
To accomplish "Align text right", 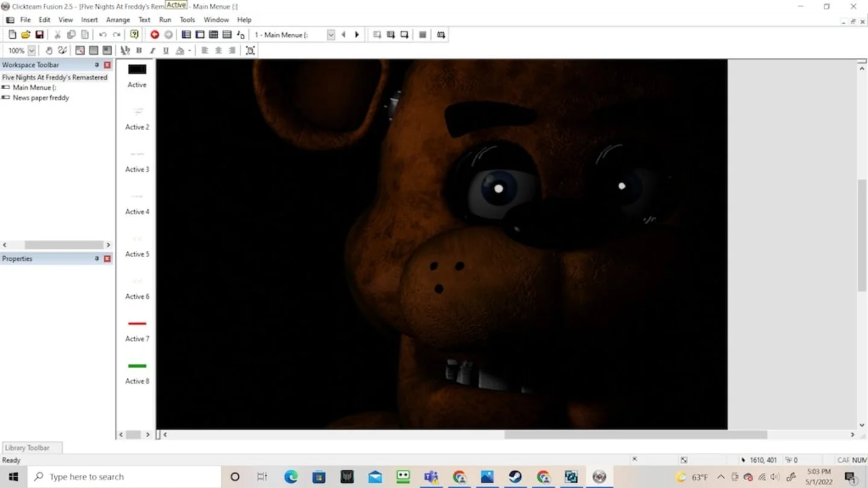I will [x=232, y=51].
